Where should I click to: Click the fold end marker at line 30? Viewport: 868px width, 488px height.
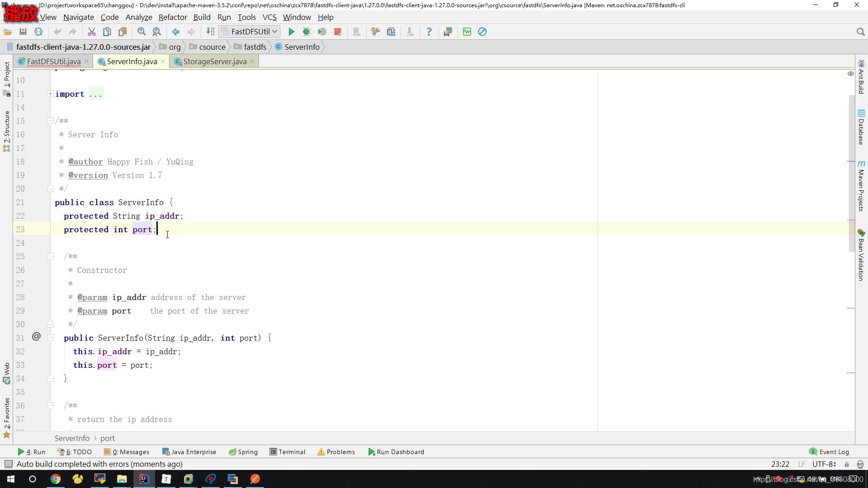pyautogui.click(x=50, y=324)
